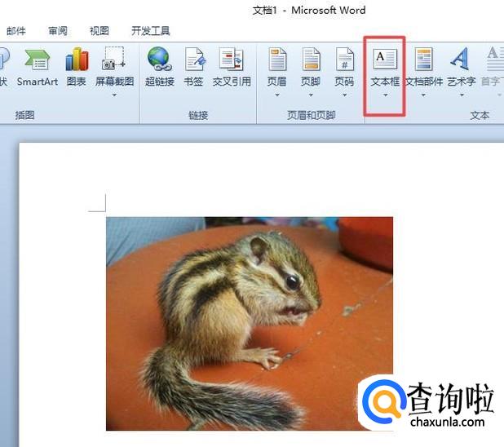Image resolution: width=504 pixels, height=447 pixels.
Task: Select the 邮件 ribbon tab
Action: 16,31
